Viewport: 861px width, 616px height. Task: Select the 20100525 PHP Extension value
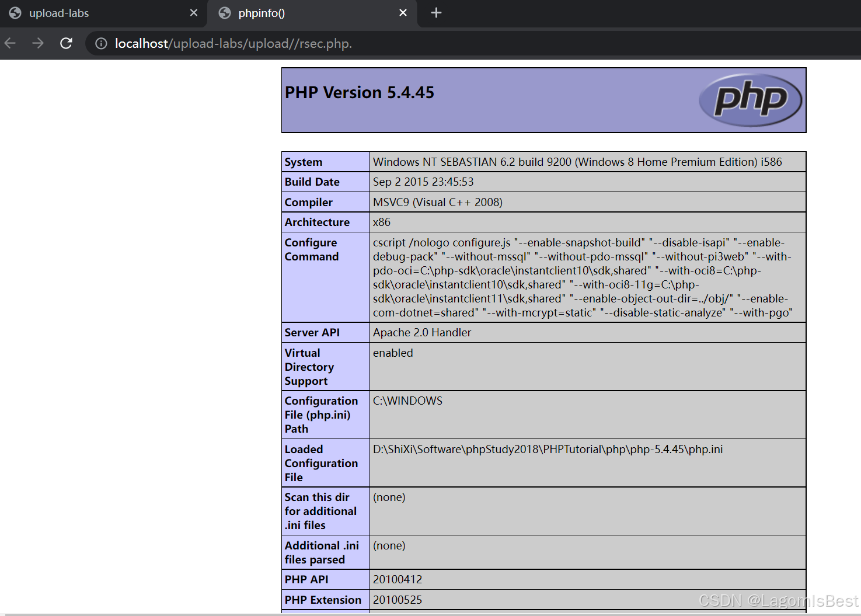coord(398,600)
